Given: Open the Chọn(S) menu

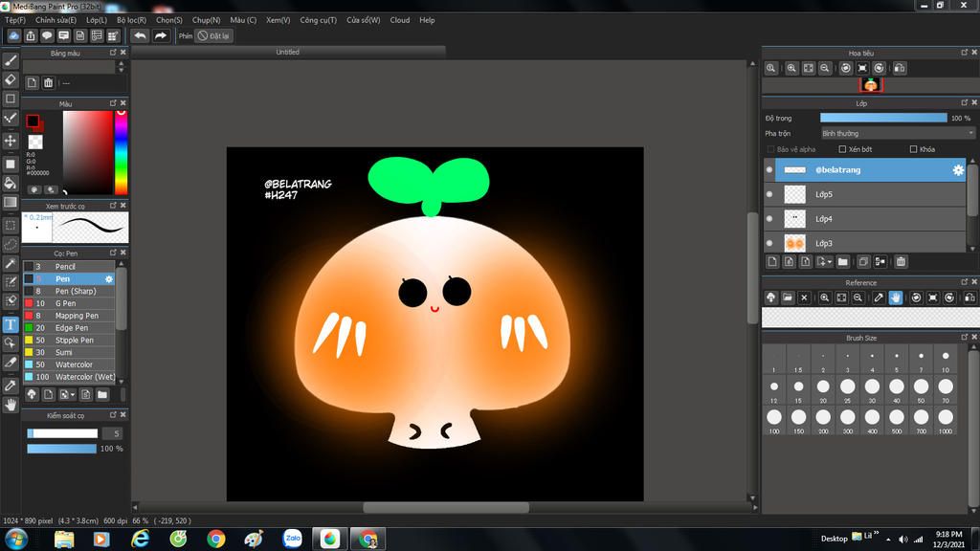Looking at the screenshot, I should tap(168, 20).
